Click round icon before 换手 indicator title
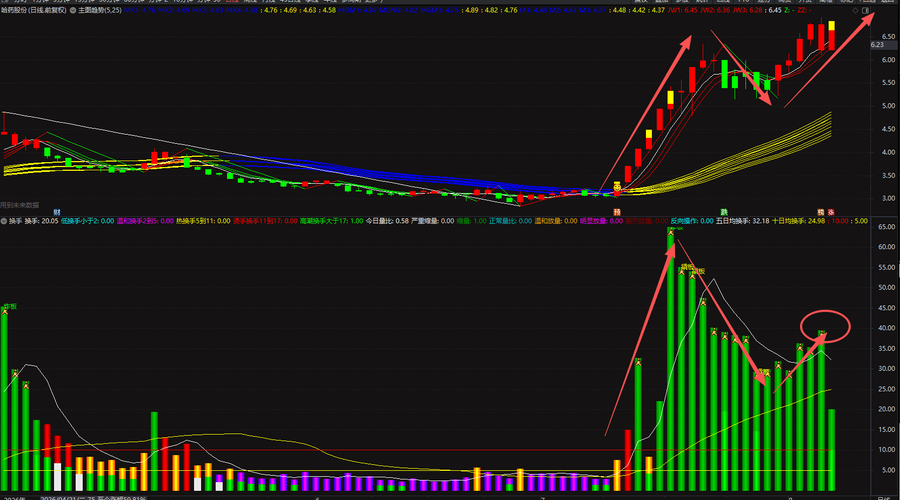 (4, 221)
